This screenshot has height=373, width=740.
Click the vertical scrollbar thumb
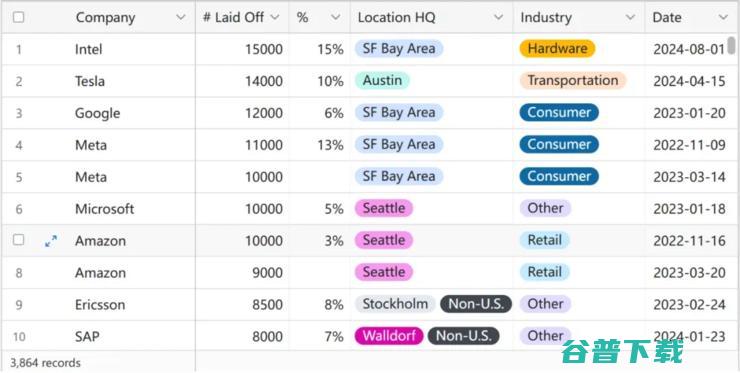[x=732, y=46]
